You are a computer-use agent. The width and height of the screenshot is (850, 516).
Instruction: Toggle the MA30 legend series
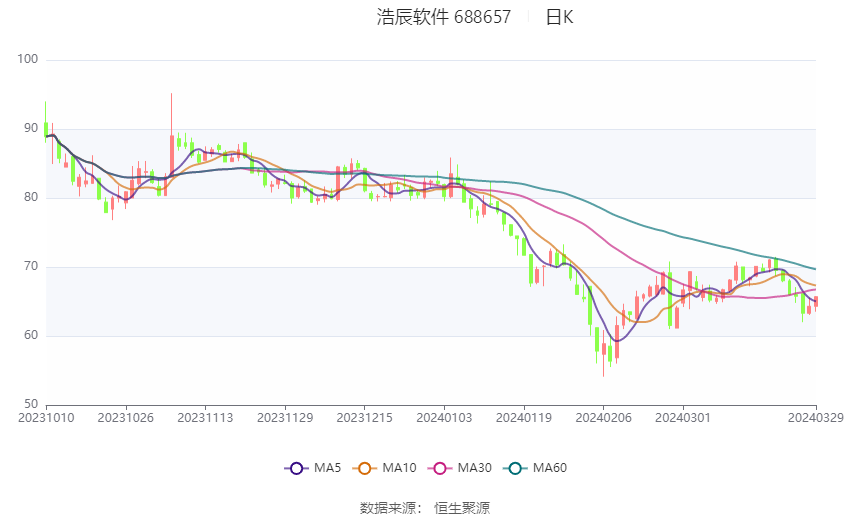point(460,468)
